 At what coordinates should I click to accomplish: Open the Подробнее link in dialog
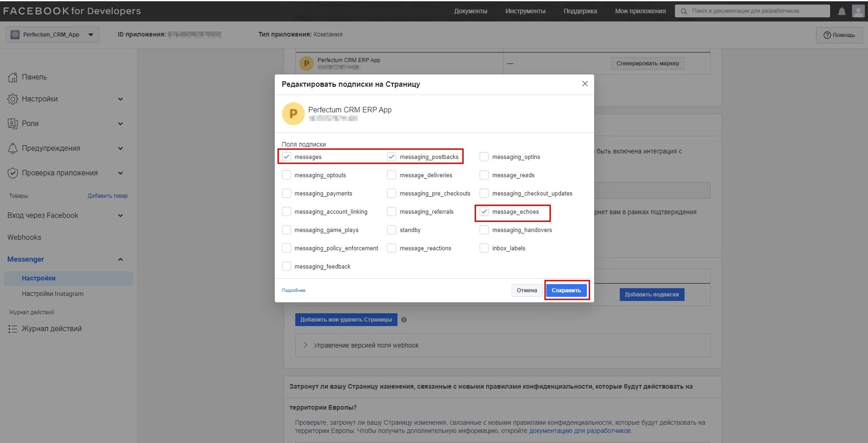tap(293, 290)
